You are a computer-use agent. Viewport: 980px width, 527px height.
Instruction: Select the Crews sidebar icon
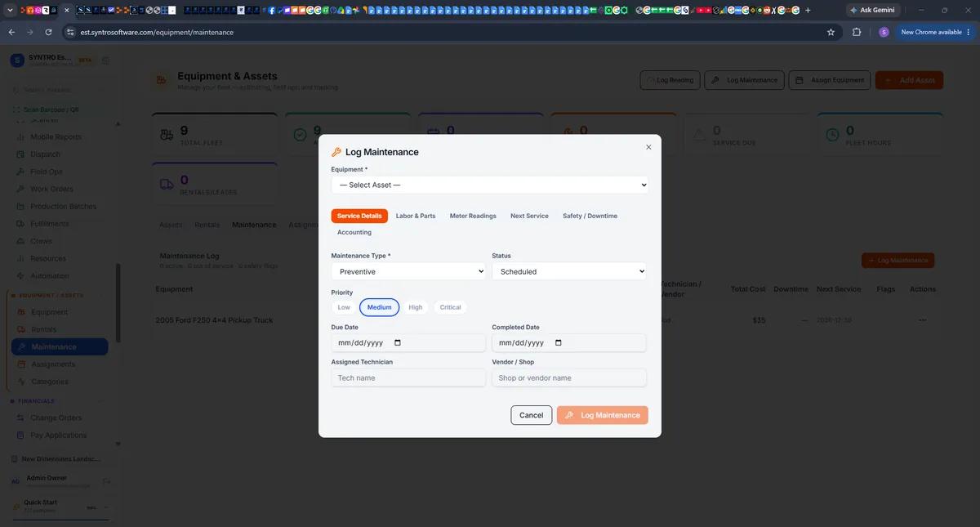pyautogui.click(x=21, y=241)
